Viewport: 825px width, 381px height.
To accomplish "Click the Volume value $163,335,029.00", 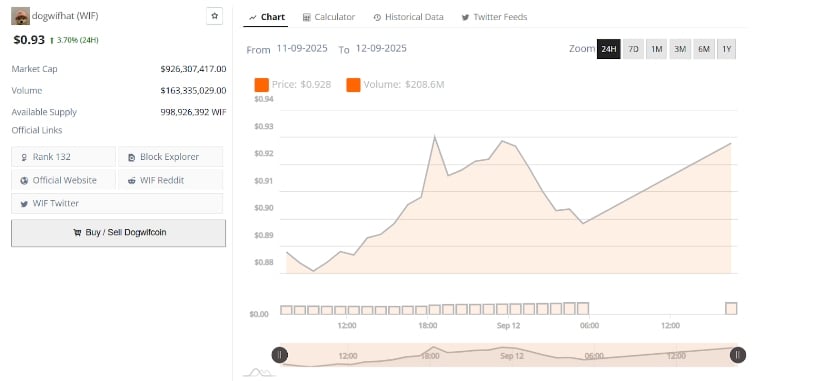I will click(193, 91).
